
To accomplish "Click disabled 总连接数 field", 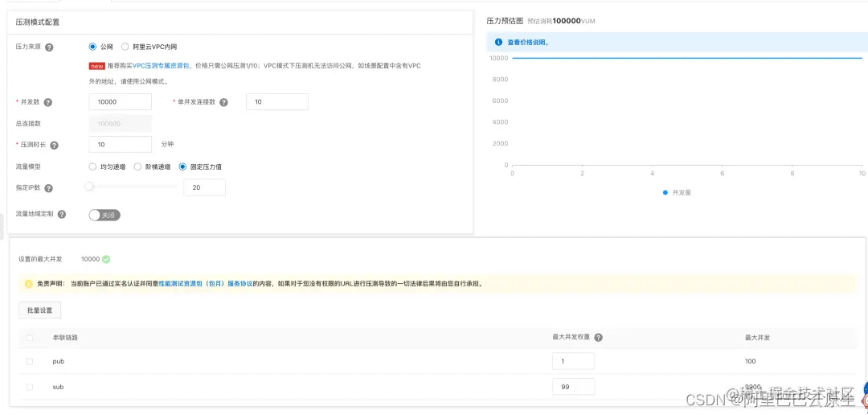I will coord(120,124).
